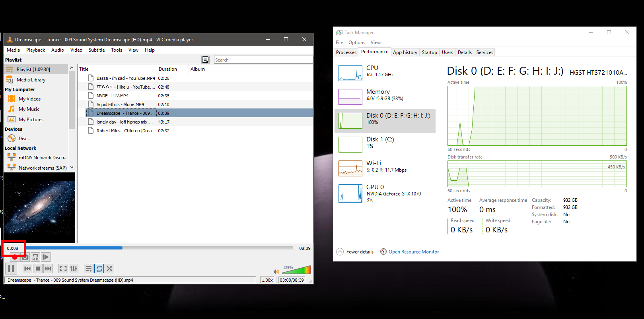Select the Memory performance item
The image size is (644, 319).
click(385, 97)
